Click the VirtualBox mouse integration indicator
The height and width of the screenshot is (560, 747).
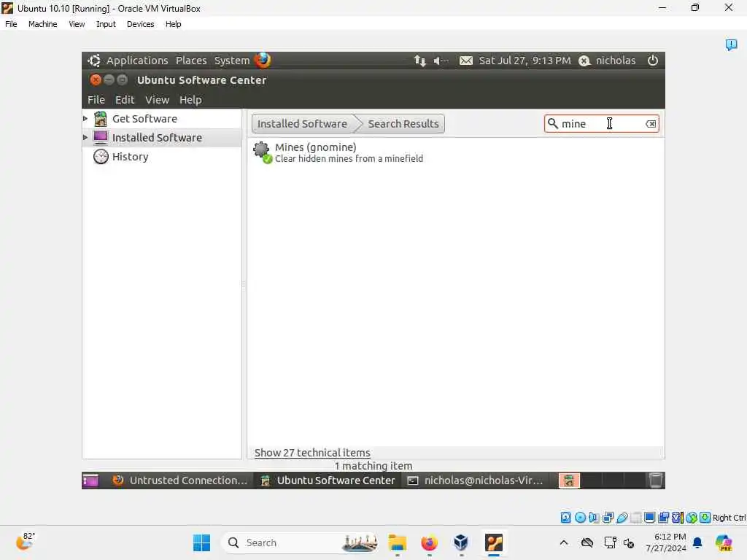[692, 518]
